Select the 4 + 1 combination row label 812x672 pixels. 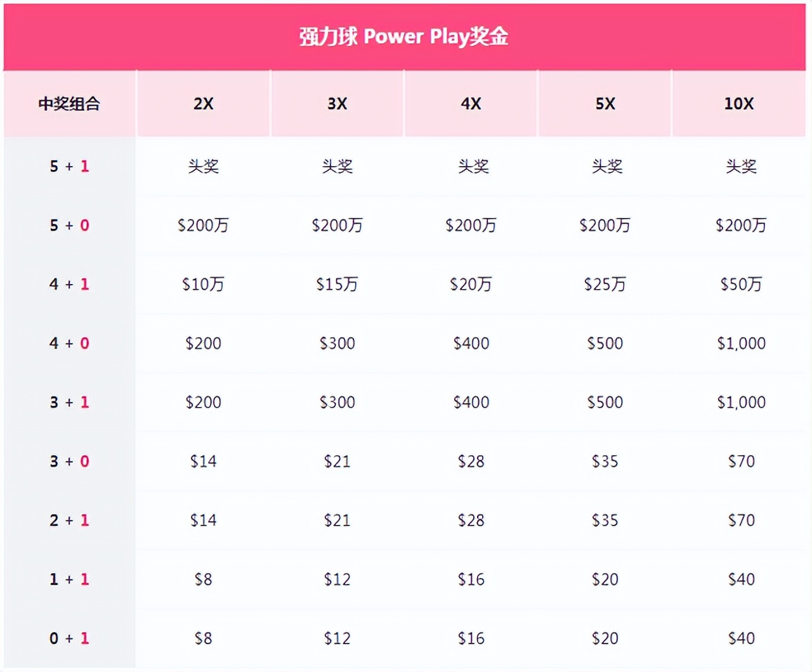coord(69,285)
